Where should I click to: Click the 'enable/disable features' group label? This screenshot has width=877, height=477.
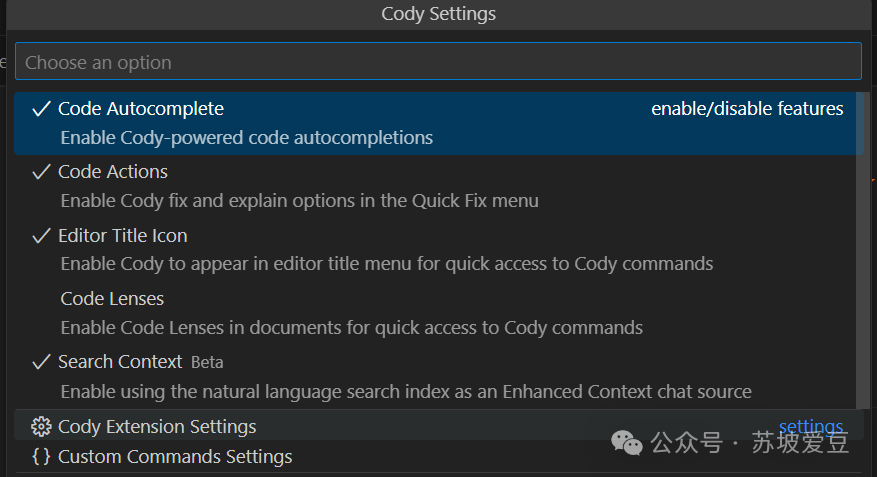coord(747,109)
